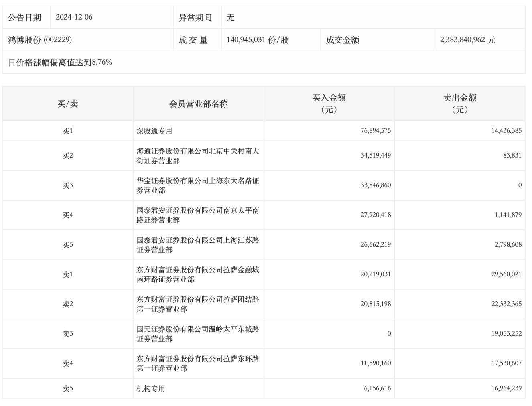
Task: Open 东方财富 拉萨金融城南环路 branch name
Action: 198,274
